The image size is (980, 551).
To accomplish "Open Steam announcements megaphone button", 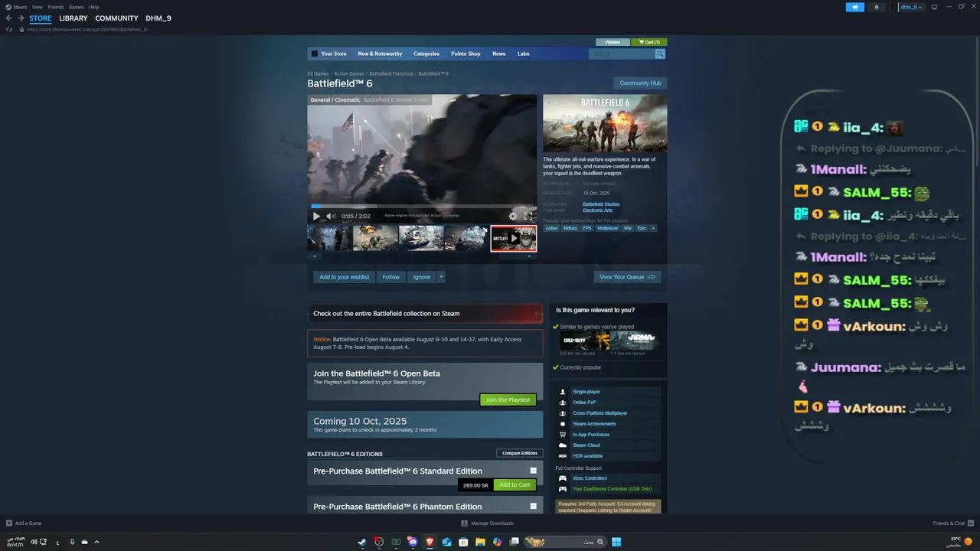I will click(855, 7).
